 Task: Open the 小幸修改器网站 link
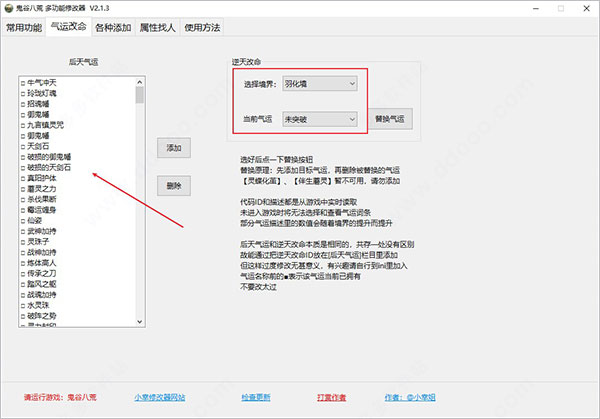point(162,396)
